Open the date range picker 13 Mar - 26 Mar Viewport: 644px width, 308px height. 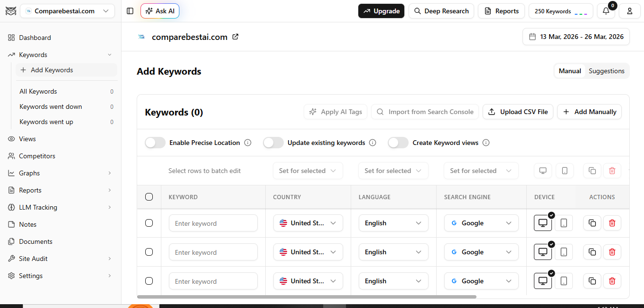576,37
